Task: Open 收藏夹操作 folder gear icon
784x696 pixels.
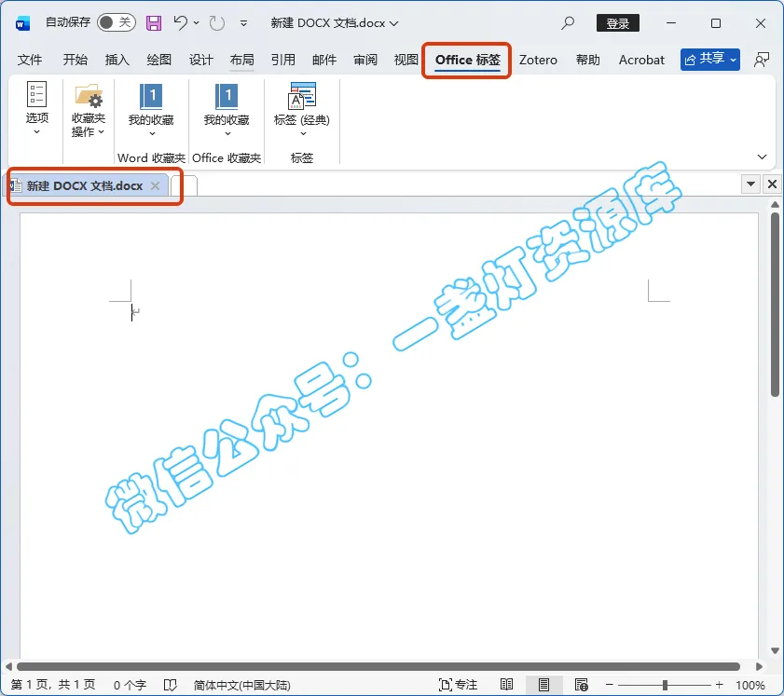Action: [x=88, y=110]
